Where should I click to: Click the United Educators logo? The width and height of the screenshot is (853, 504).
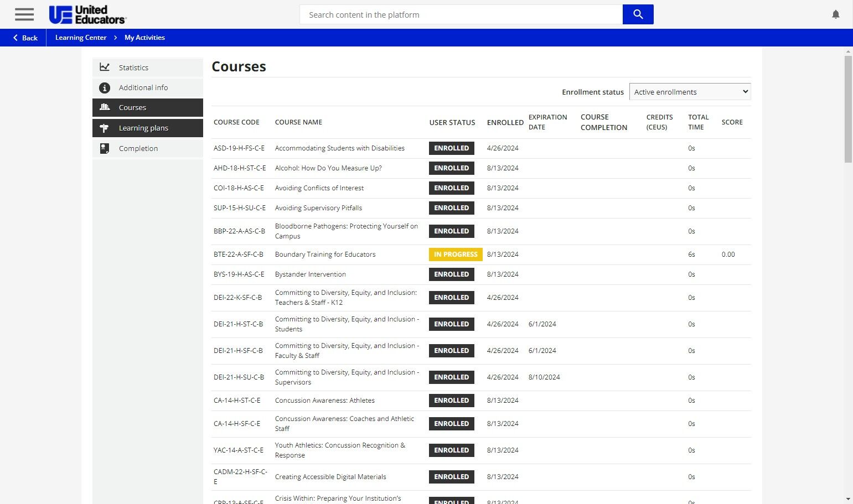tap(87, 14)
